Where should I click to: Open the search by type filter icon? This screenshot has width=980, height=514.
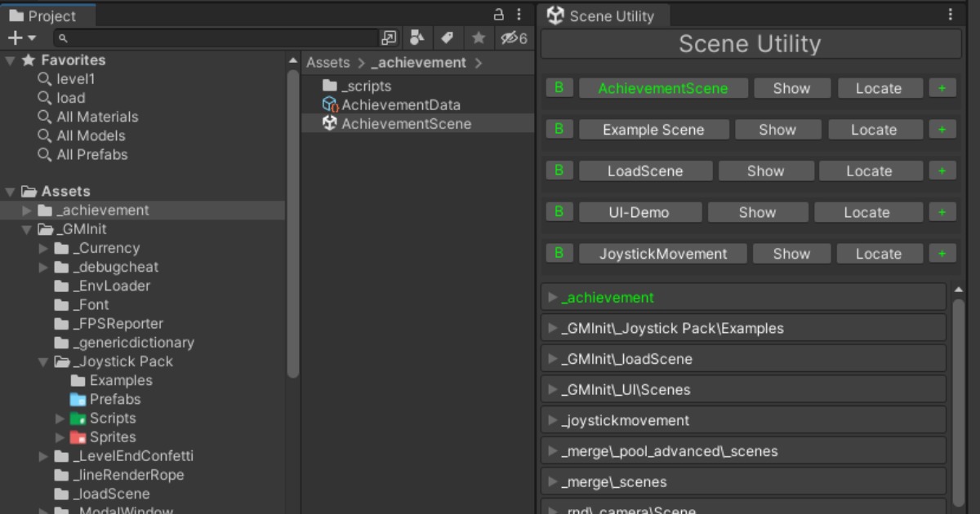tap(417, 38)
